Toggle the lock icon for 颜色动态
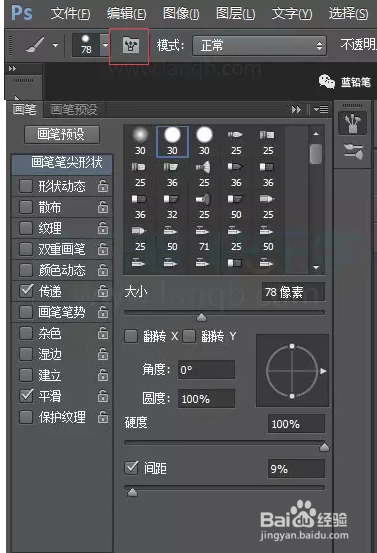 103,270
